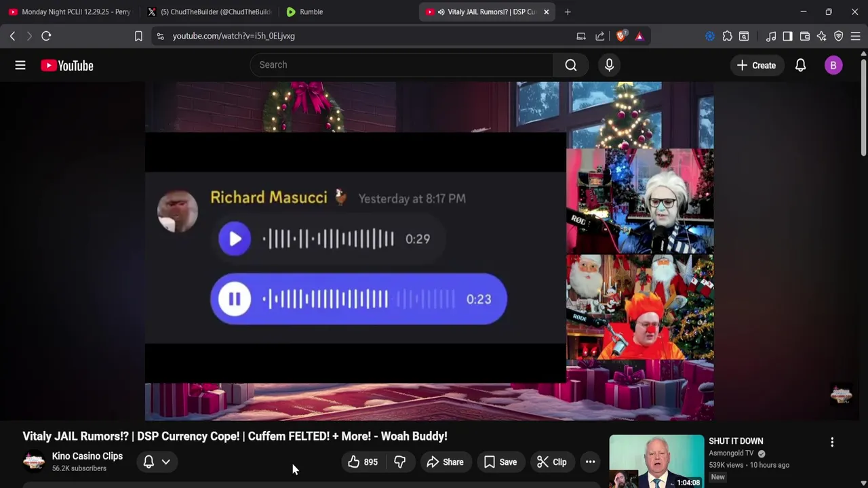
Task: Open notification preferences bell dropdown
Action: [157, 462]
